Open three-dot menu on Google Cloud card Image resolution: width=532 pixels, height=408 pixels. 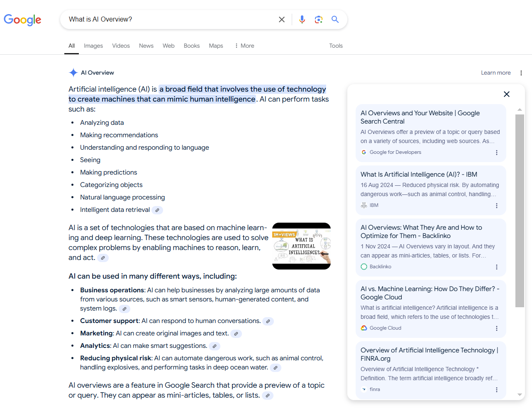(x=497, y=328)
